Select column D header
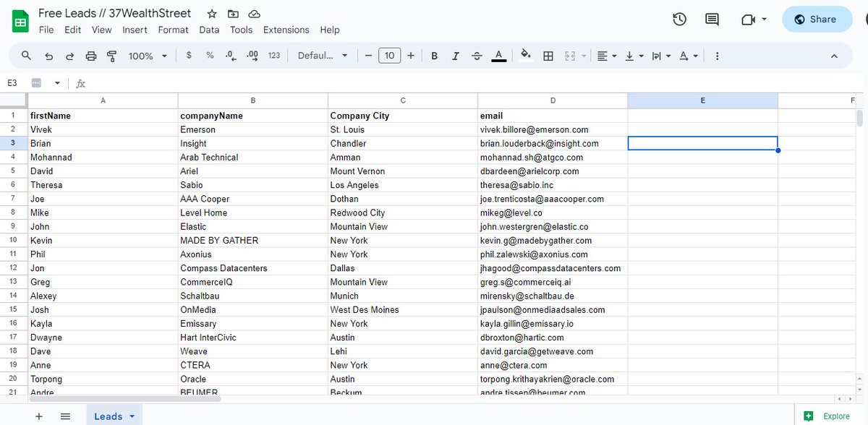 click(553, 100)
